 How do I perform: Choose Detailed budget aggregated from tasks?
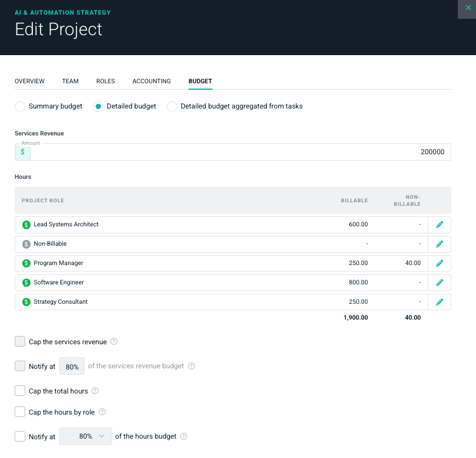(172, 107)
